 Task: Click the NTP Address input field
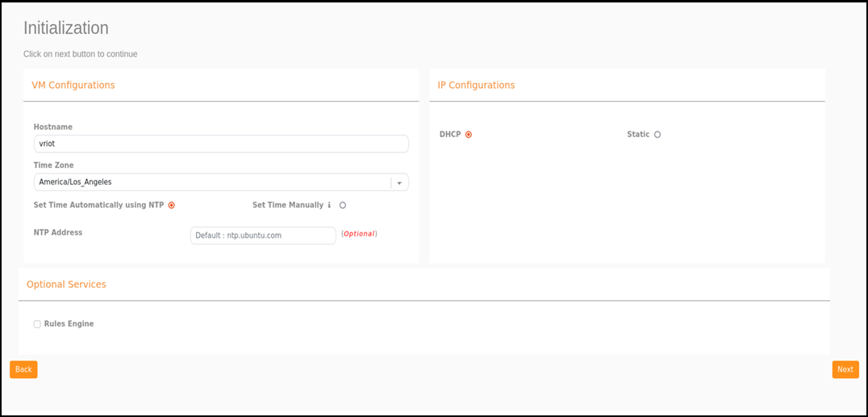263,236
